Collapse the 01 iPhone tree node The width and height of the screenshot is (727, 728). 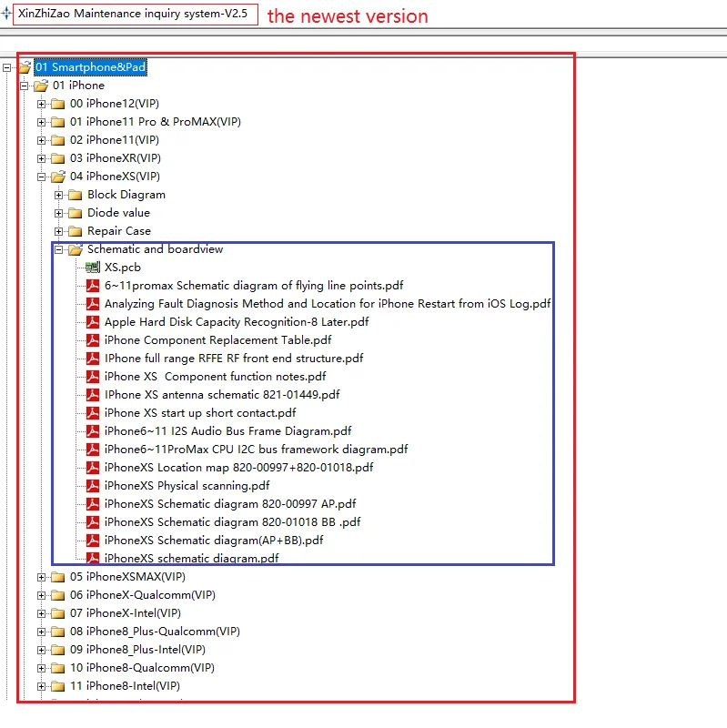click(25, 86)
